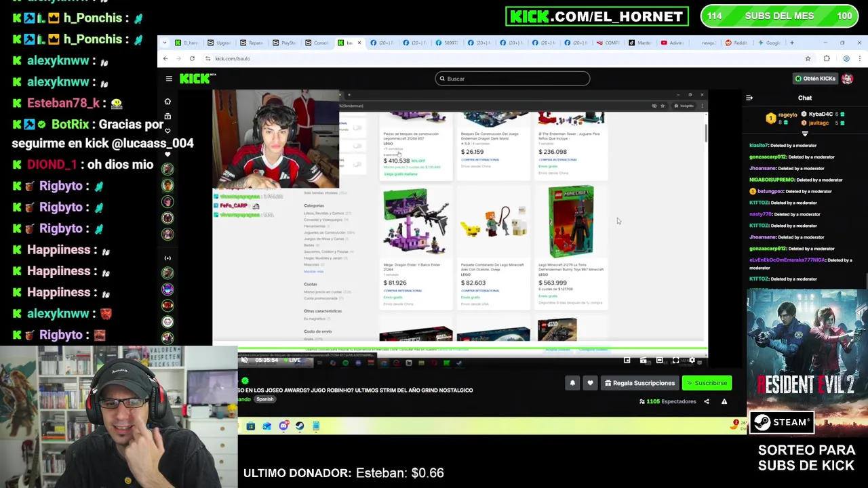Image resolution: width=868 pixels, height=488 pixels.
Task: Click the Resident Evil 2 Steam banner
Action: (807, 361)
